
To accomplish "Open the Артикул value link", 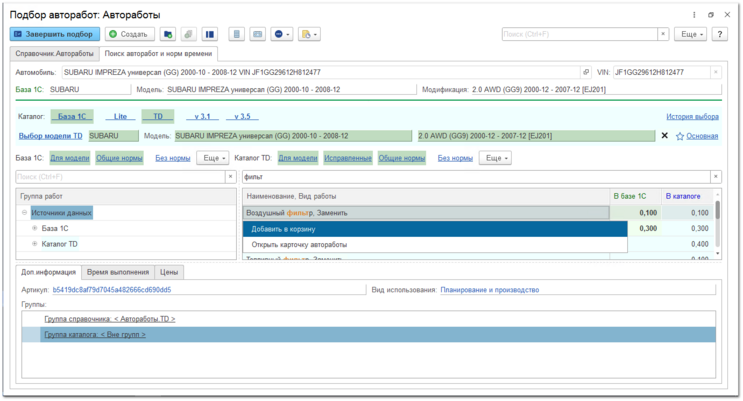I will tap(112, 290).
